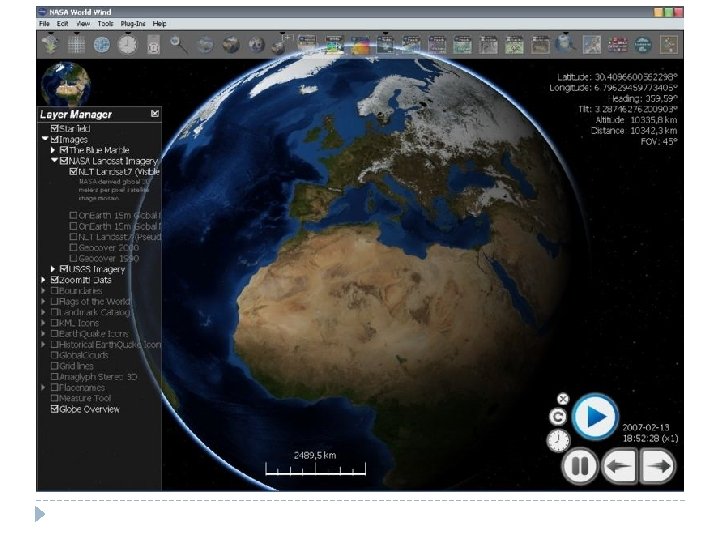Screen dimensions: 720x540
Task: Open the View menu
Action: (83, 24)
